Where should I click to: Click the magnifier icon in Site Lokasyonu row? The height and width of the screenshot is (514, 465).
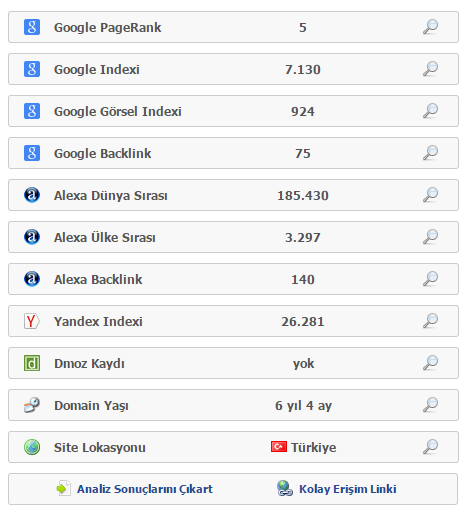[430, 447]
